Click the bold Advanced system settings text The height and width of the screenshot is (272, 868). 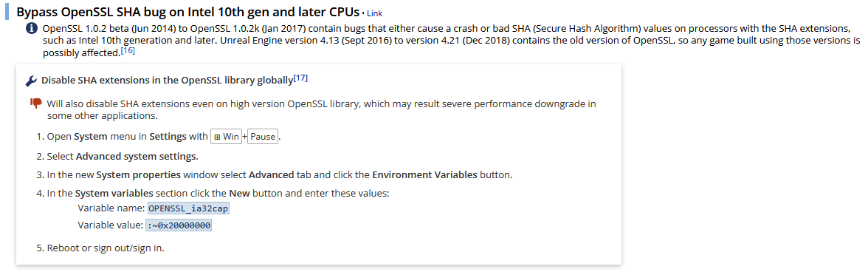coord(136,156)
